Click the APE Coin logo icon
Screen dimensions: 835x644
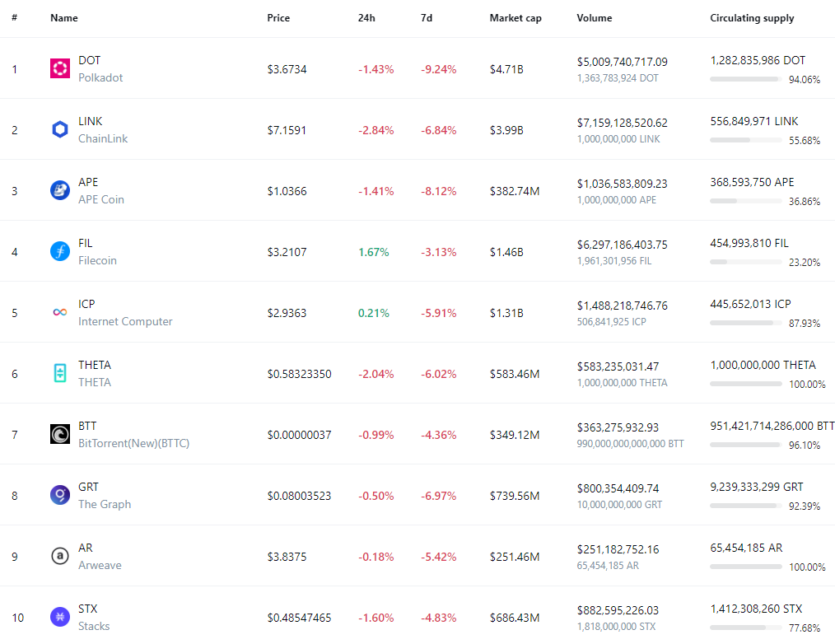pyautogui.click(x=60, y=191)
